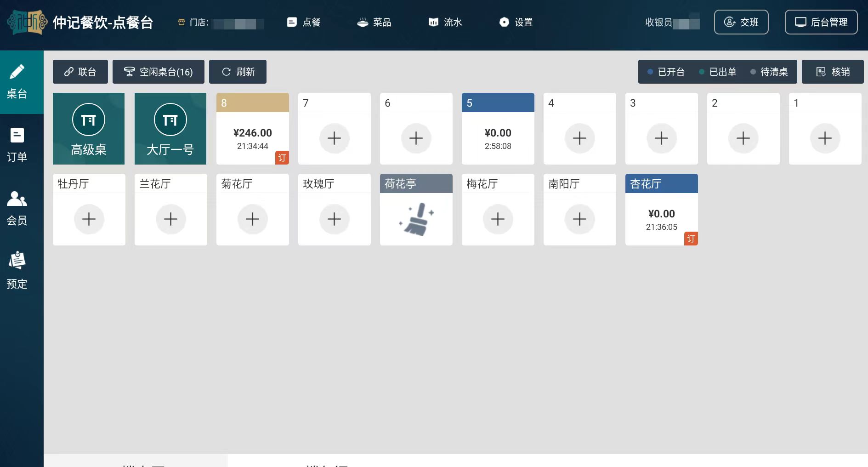The width and height of the screenshot is (868, 467).
Task: Open the 订单 orders sidebar section
Action: pyautogui.click(x=17, y=145)
